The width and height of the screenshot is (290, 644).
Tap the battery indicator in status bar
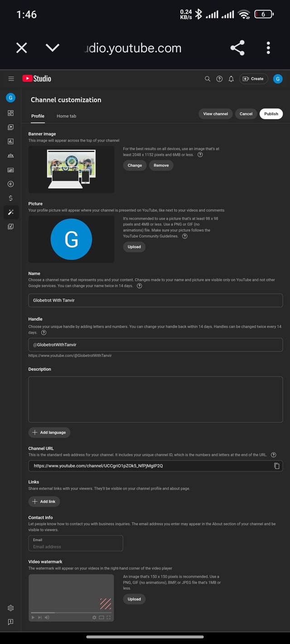pyautogui.click(x=264, y=14)
